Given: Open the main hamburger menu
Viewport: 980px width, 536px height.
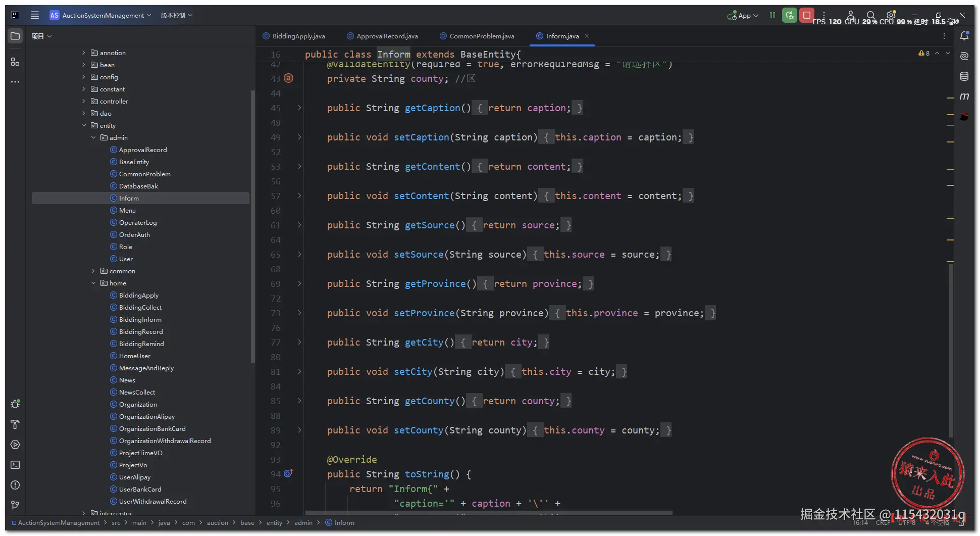Looking at the screenshot, I should point(34,15).
